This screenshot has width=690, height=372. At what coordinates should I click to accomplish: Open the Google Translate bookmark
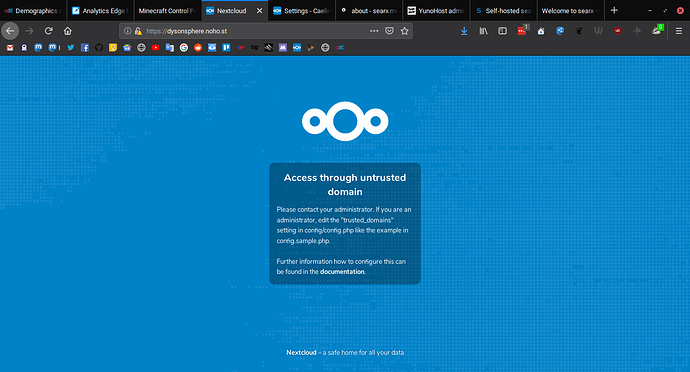click(169, 48)
